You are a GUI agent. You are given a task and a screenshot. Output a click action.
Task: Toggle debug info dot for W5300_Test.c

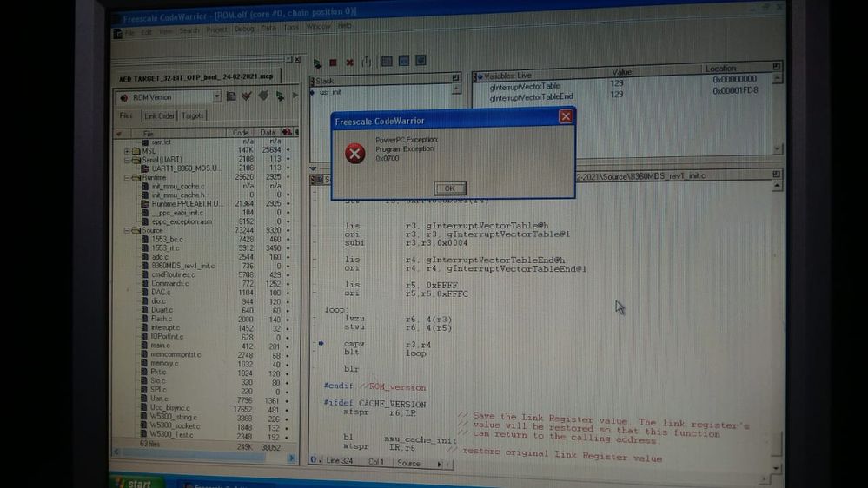[287, 437]
